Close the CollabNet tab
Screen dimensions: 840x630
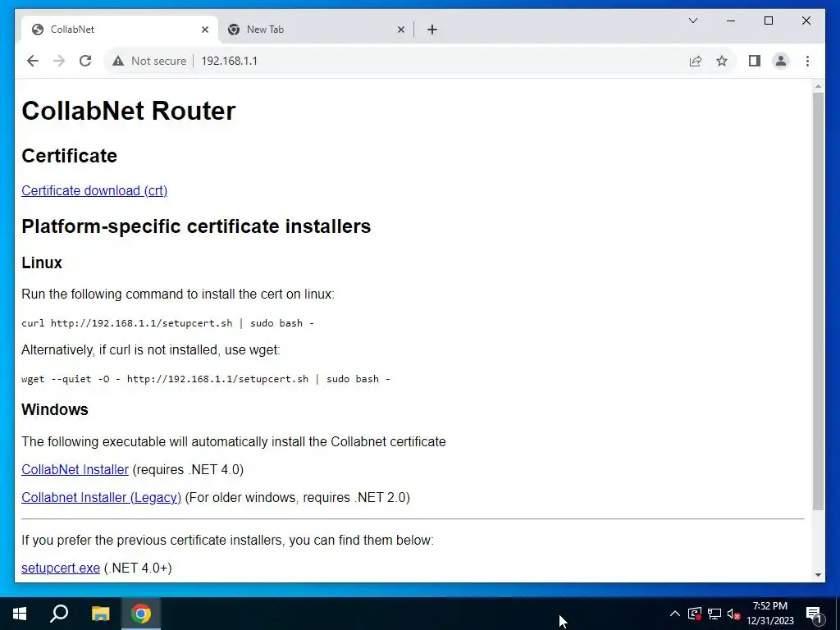tap(204, 30)
